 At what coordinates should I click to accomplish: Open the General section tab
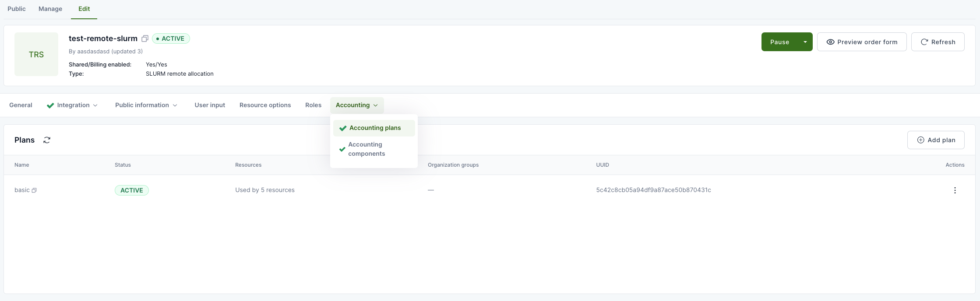click(21, 105)
